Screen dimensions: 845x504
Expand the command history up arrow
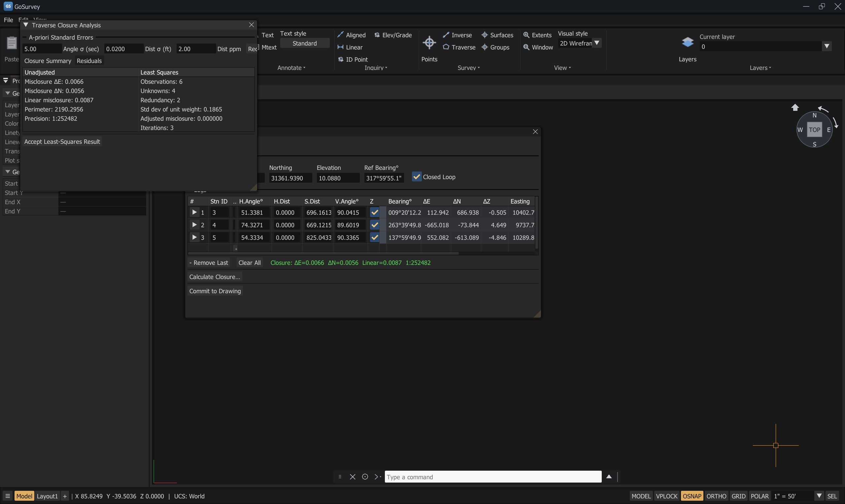(609, 477)
